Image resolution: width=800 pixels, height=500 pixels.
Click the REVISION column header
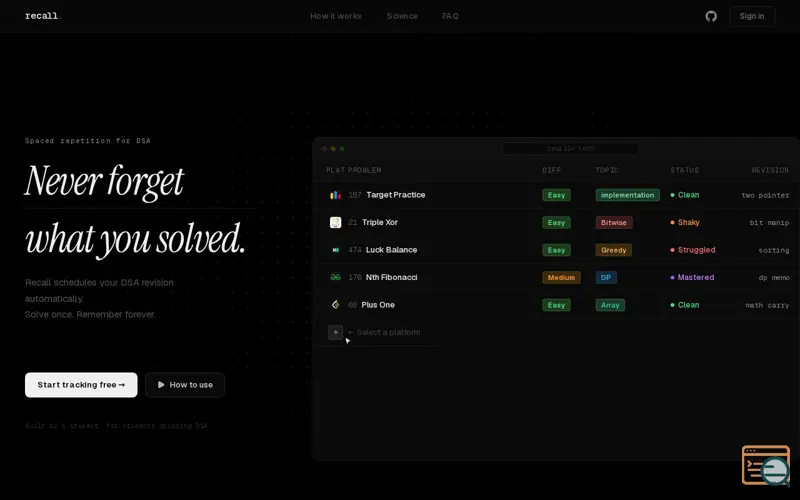tap(770, 170)
